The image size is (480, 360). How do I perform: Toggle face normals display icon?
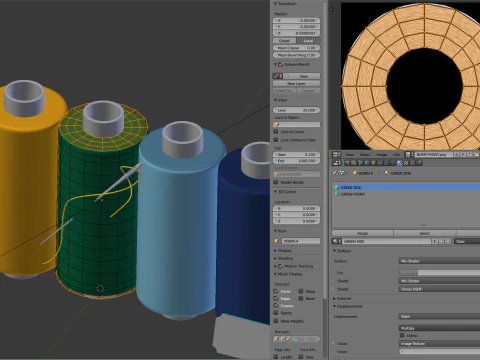point(288,339)
